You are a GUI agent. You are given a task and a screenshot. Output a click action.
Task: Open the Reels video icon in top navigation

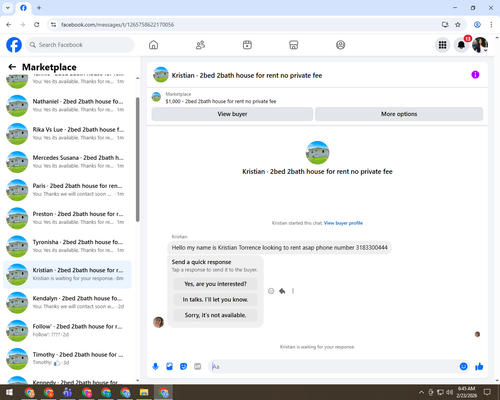(x=247, y=45)
